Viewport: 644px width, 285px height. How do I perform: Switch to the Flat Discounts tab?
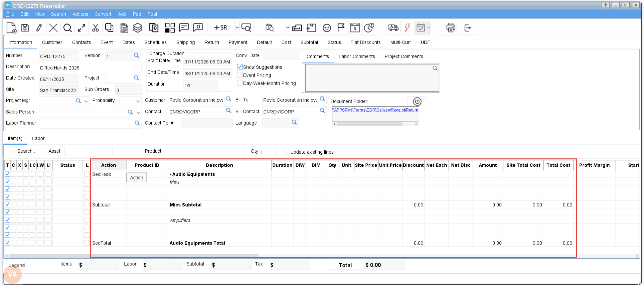click(x=365, y=42)
